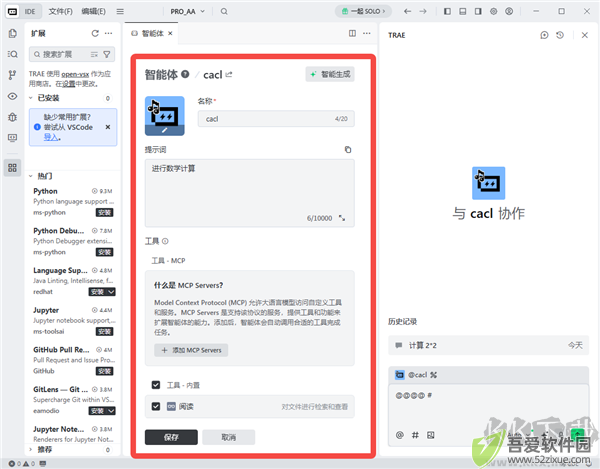Insert @ mention in chat input

pyautogui.click(x=399, y=435)
